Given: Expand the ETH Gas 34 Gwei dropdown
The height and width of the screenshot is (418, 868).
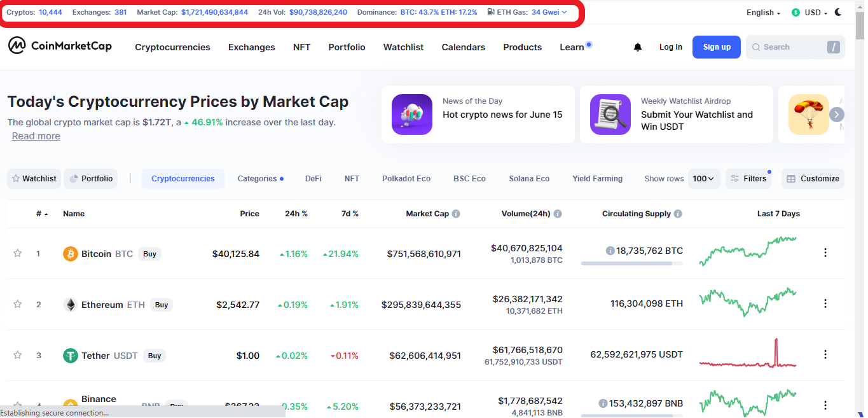Looking at the screenshot, I should click(549, 12).
